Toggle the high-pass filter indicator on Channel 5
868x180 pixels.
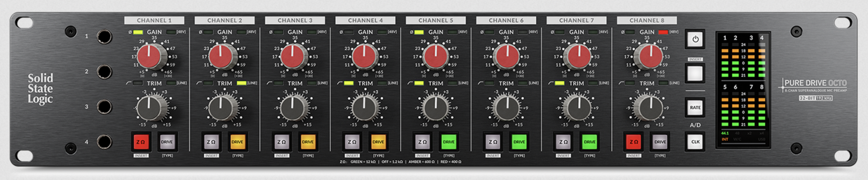tap(419, 83)
